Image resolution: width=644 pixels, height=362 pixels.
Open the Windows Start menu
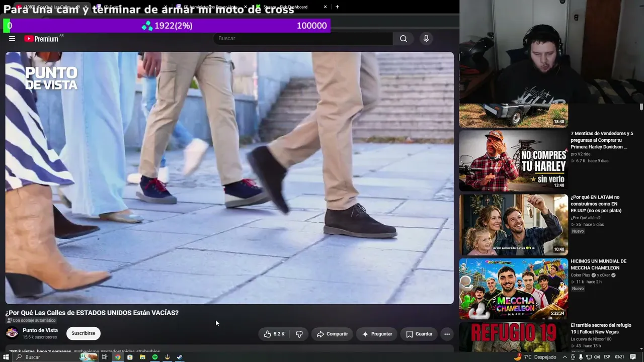point(6,357)
